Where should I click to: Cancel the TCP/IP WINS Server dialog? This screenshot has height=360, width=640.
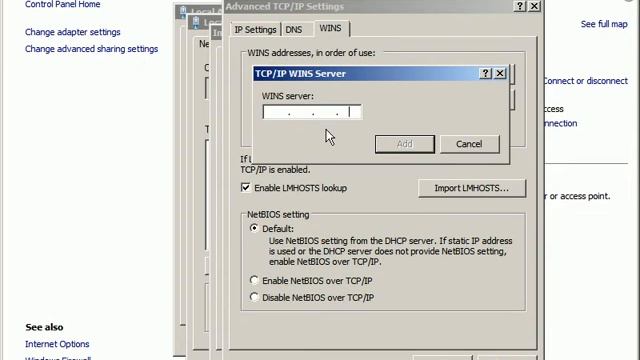point(469,144)
